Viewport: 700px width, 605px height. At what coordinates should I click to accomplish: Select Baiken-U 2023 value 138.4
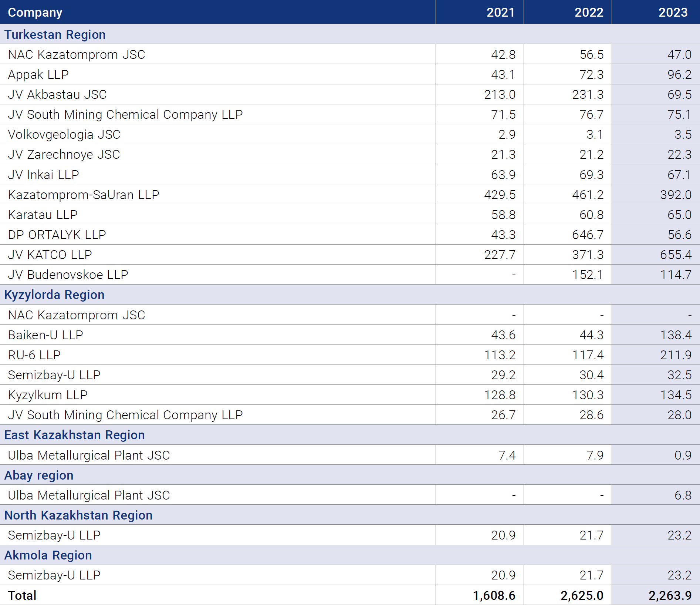[676, 335]
